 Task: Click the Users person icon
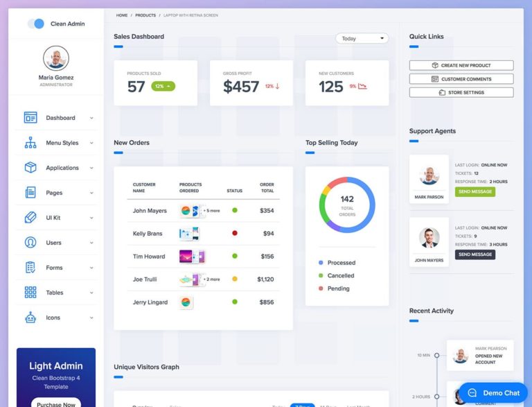pos(30,243)
